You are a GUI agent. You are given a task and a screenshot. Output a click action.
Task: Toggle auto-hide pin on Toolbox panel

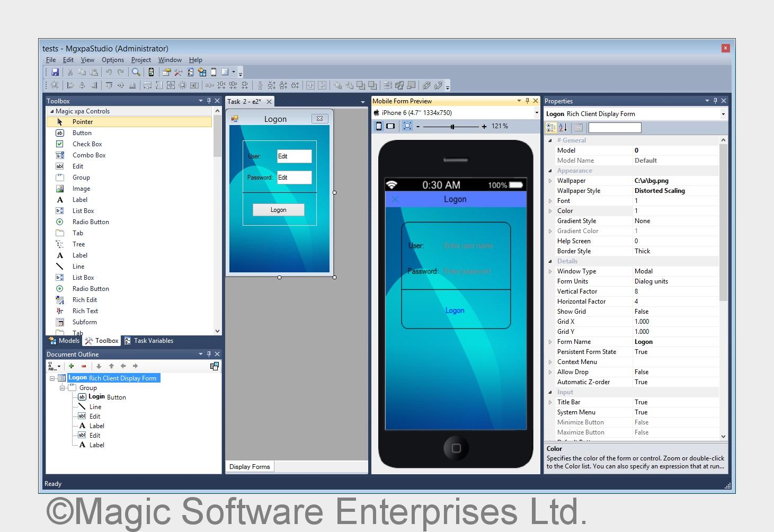point(209,101)
